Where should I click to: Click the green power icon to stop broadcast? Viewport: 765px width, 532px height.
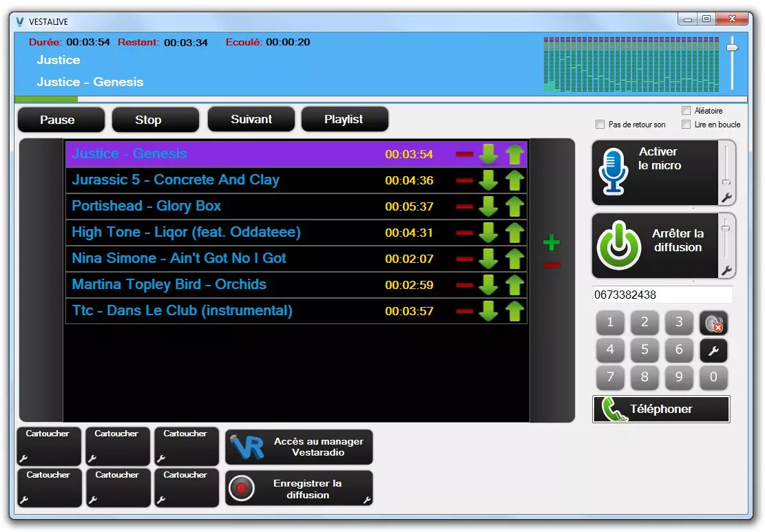[618, 245]
